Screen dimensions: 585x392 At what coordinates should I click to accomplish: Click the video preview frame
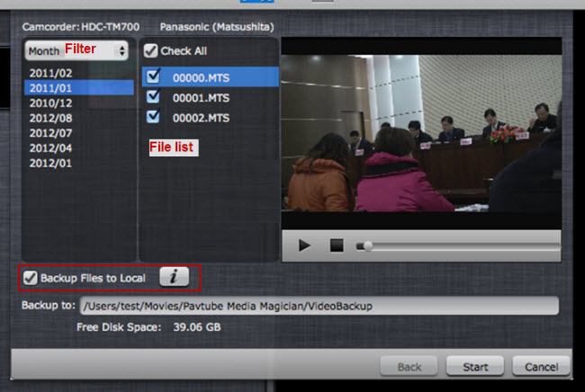pyautogui.click(x=421, y=133)
